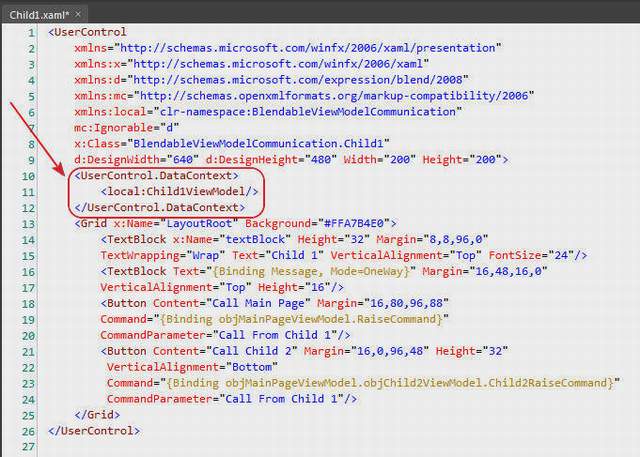
Task: Click the xmlns:local clr-namespace value
Action: (x=308, y=111)
